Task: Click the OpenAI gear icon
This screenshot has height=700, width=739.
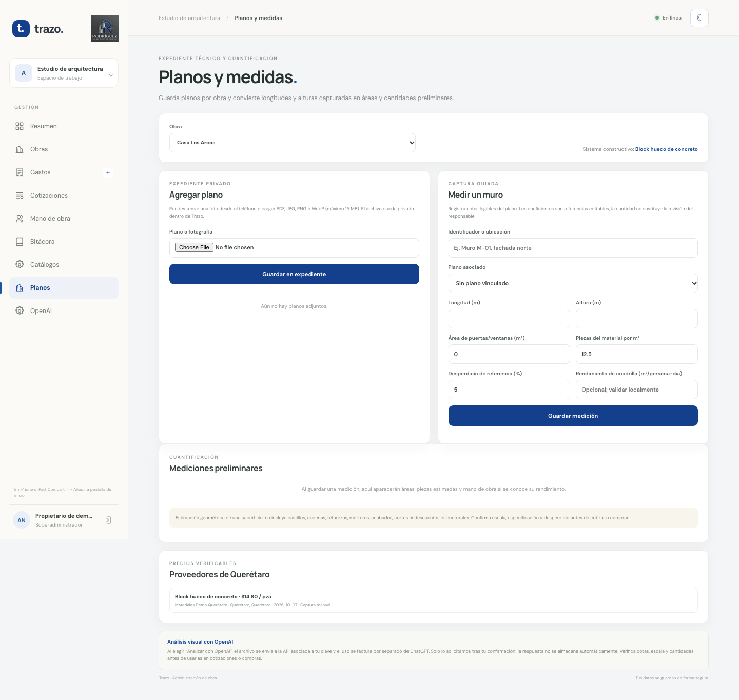Action: 20,311
